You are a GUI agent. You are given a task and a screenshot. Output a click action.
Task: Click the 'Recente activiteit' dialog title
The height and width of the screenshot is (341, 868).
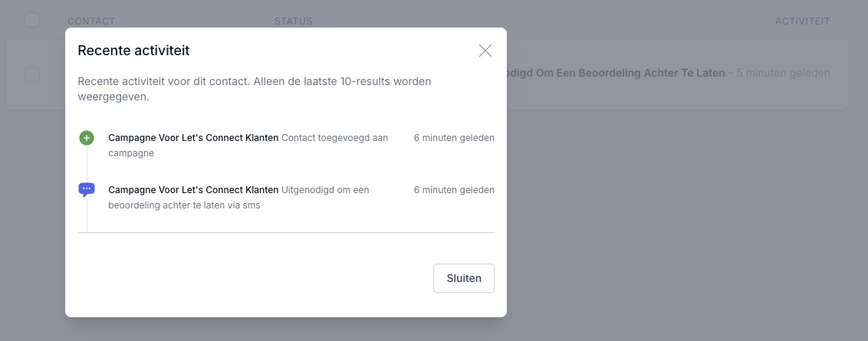[x=134, y=51]
